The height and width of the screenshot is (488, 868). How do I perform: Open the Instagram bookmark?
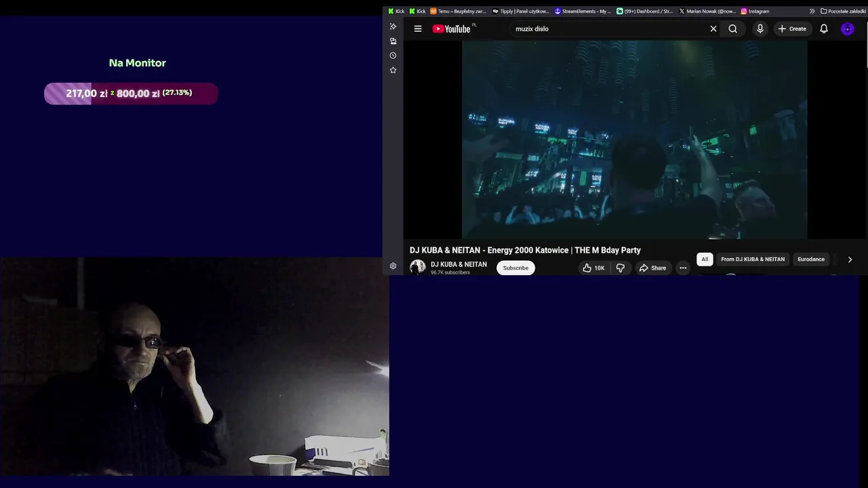(x=755, y=11)
